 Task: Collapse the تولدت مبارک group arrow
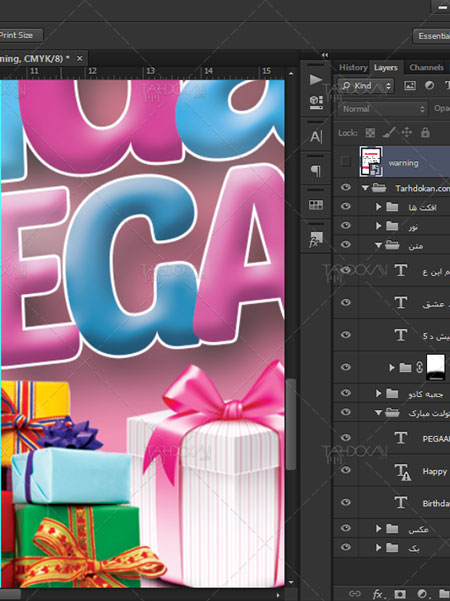pyautogui.click(x=378, y=413)
